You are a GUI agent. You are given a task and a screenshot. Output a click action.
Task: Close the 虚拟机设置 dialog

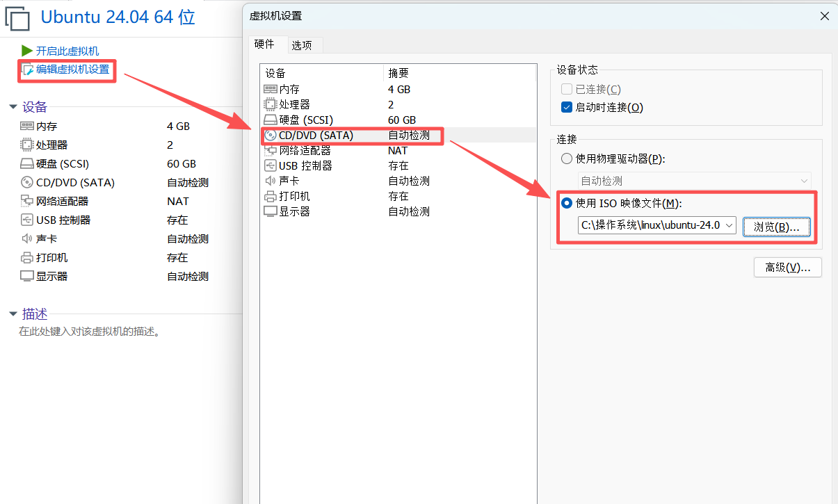pos(824,16)
